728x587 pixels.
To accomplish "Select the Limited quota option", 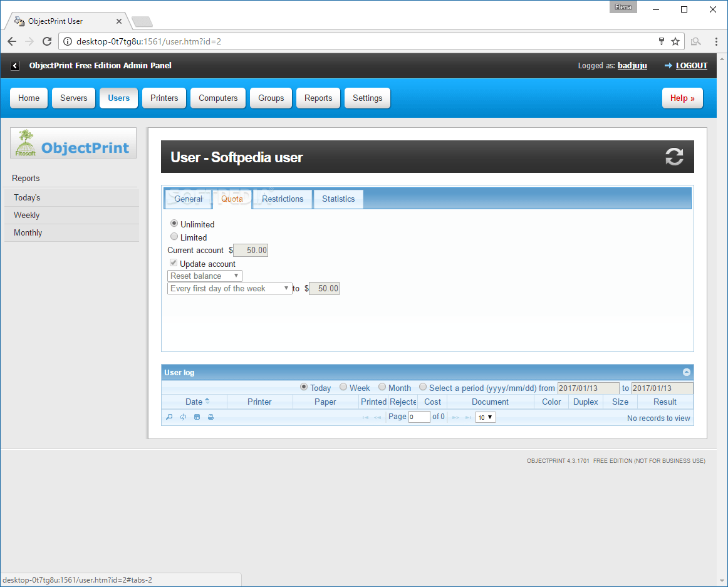I will 174,236.
